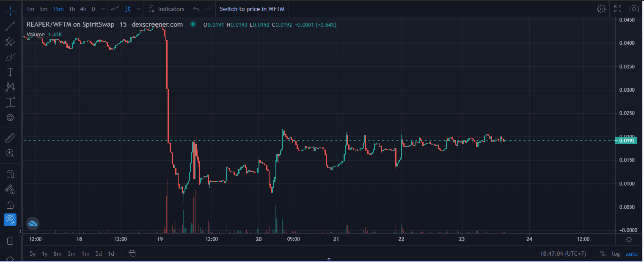This screenshot has height=262, width=644.
Task: Open the Indicators dialog
Action: coord(167,9)
